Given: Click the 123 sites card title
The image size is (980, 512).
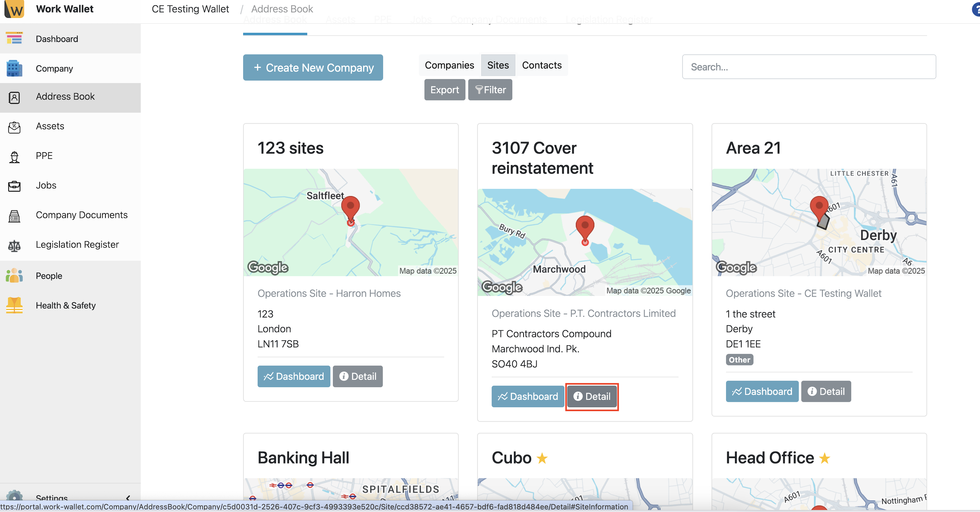Looking at the screenshot, I should click(290, 148).
